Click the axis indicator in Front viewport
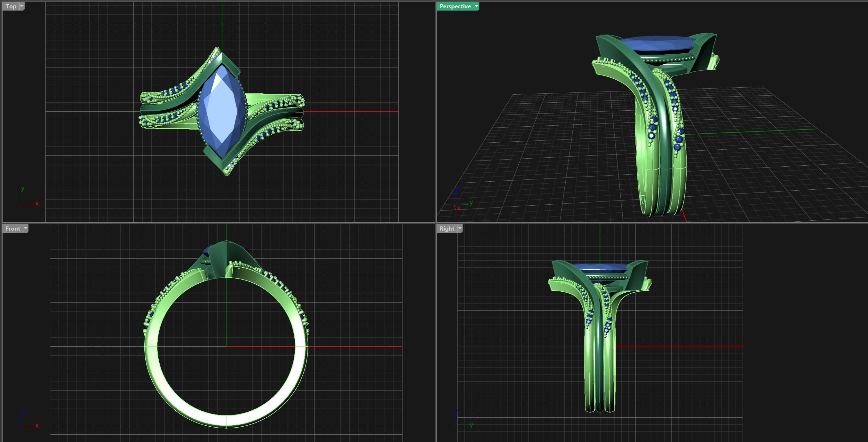Screen dimensions: 868x442 [29, 418]
